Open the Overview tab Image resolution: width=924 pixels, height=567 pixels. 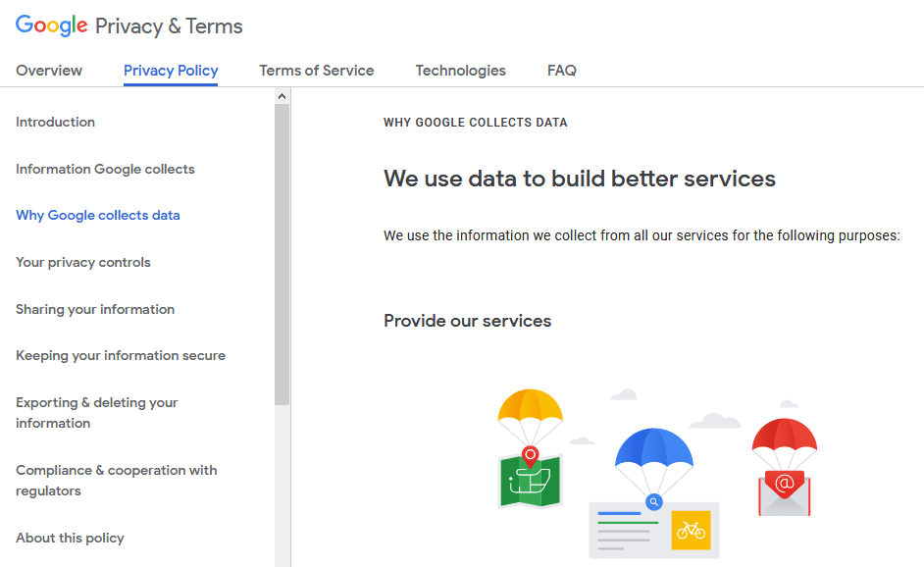(x=49, y=71)
